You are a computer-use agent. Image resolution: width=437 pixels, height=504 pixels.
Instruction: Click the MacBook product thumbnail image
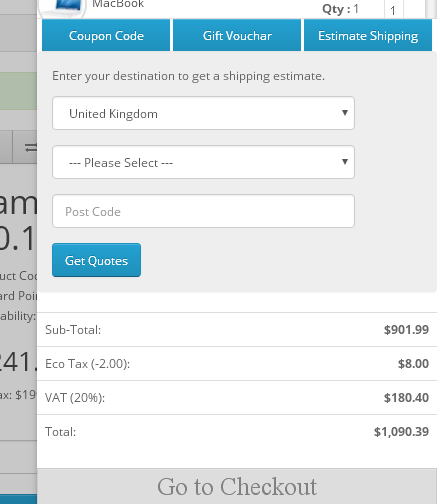click(62, 8)
